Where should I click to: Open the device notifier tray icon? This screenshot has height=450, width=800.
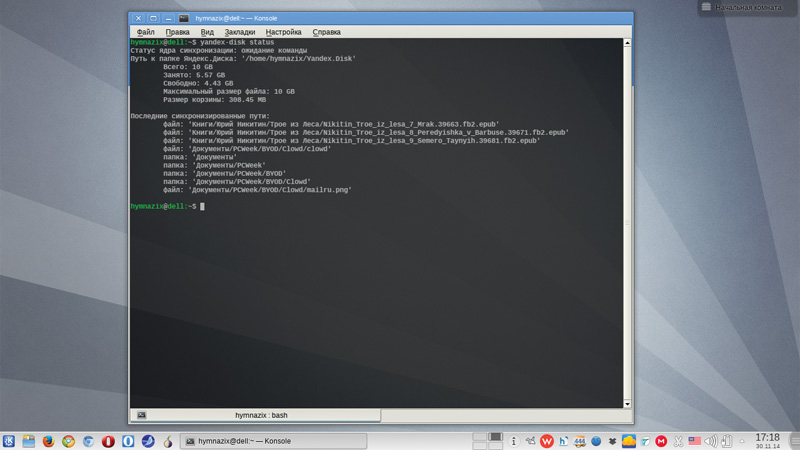click(x=727, y=441)
